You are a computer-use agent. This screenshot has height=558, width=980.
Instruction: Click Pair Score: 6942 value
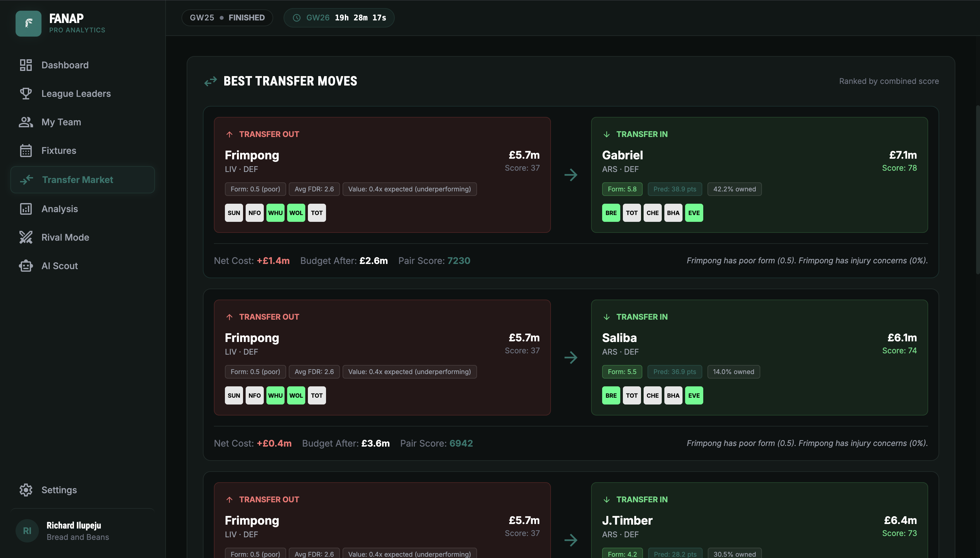coord(461,443)
